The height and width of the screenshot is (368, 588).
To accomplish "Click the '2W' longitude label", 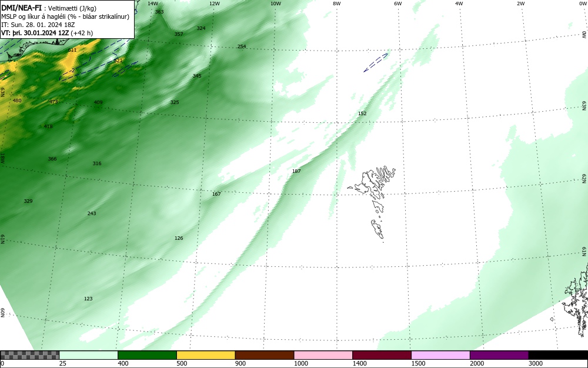I will (520, 4).
